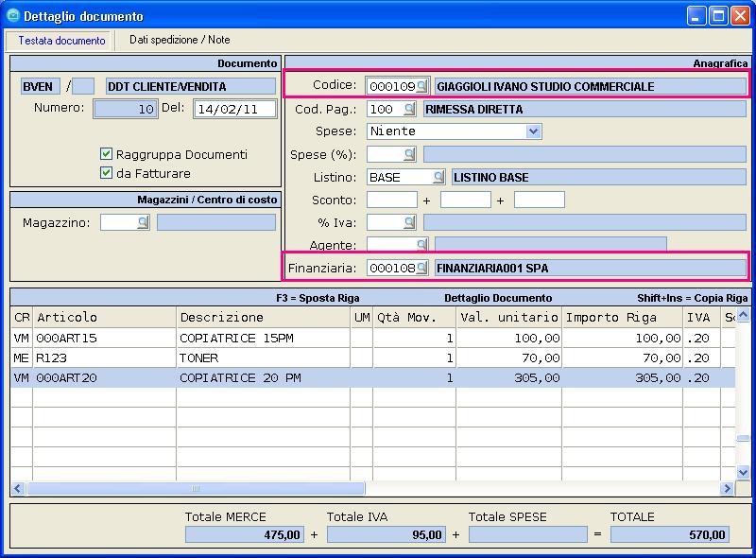
Task: Open lookup for Listino BASE
Action: [x=438, y=177]
